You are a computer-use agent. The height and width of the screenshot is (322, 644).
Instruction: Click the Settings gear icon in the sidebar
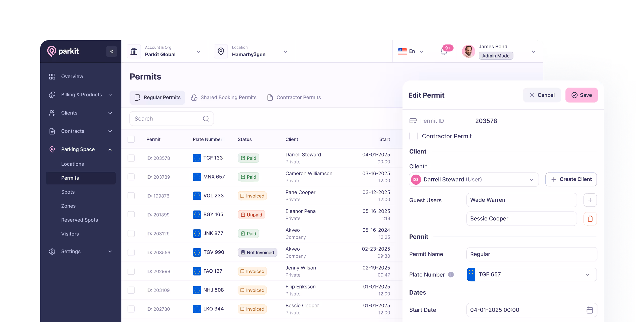coord(52,251)
